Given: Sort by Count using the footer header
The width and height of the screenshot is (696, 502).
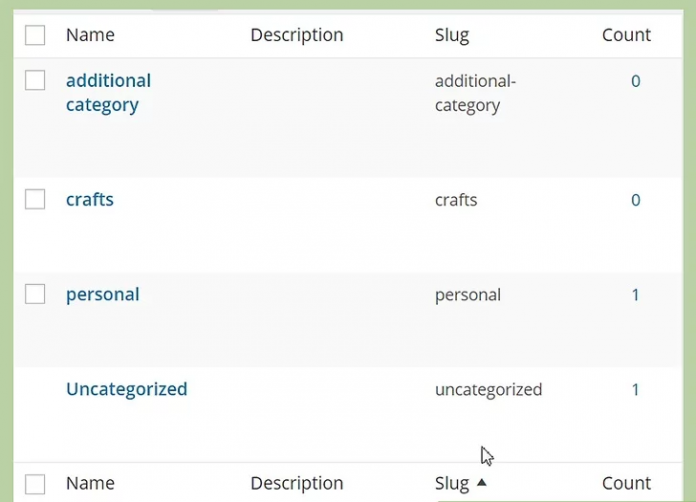Looking at the screenshot, I should point(626,484).
